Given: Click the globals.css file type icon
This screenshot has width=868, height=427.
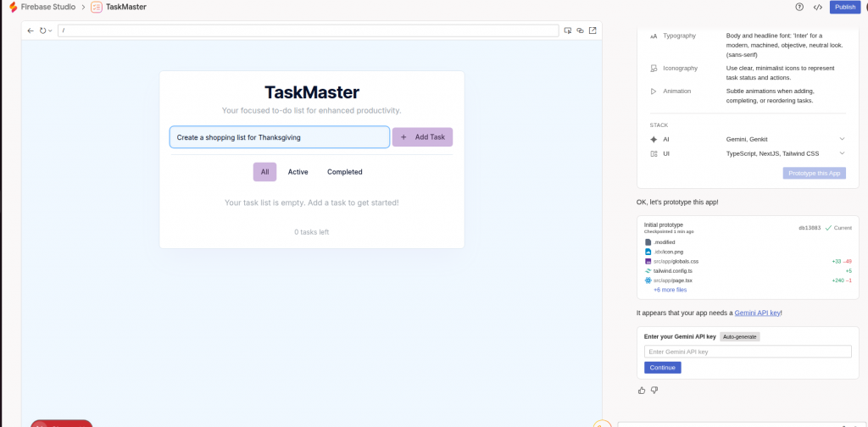Looking at the screenshot, I should click(x=648, y=261).
